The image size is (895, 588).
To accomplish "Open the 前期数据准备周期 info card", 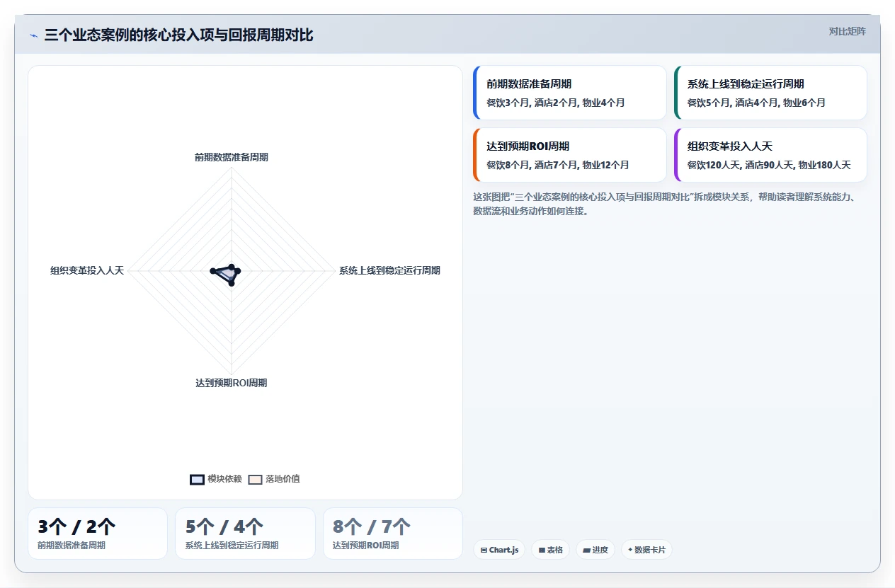I will point(570,93).
